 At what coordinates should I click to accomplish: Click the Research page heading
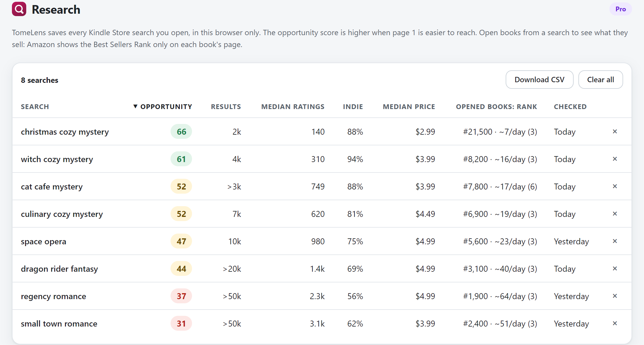point(56,10)
